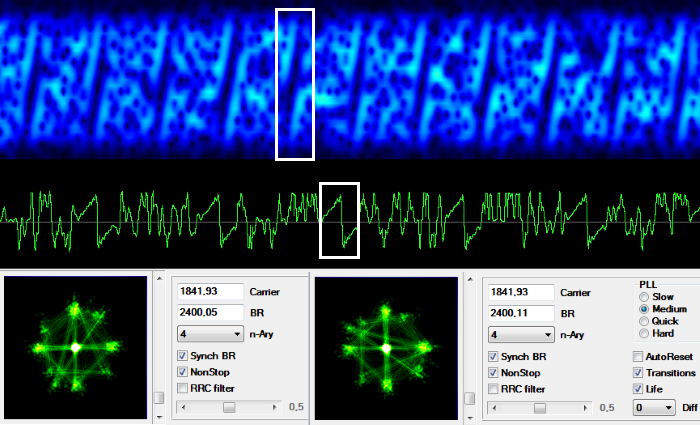Click the blue spectrogram display

350,79
